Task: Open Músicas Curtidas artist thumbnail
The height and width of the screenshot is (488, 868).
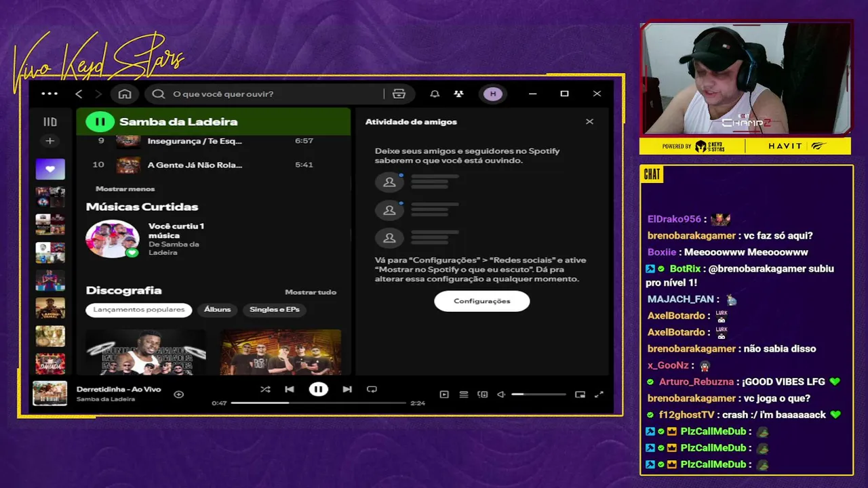Action: pyautogui.click(x=113, y=239)
